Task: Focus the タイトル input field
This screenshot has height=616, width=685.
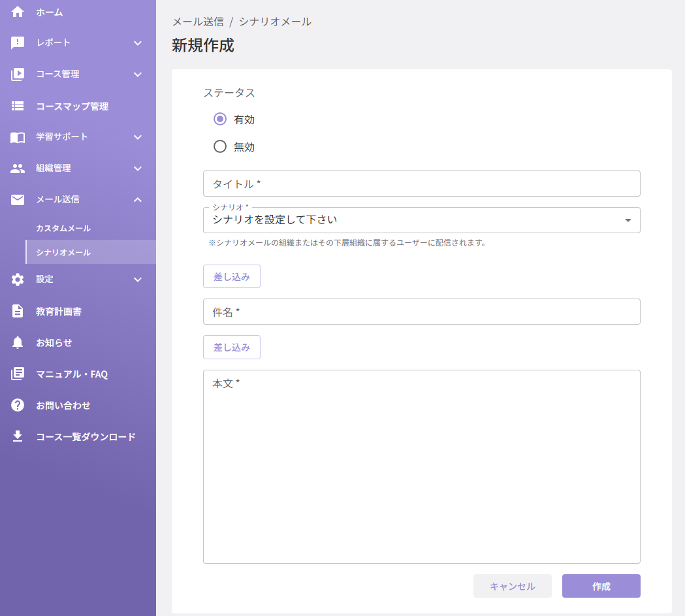Action: click(x=422, y=184)
